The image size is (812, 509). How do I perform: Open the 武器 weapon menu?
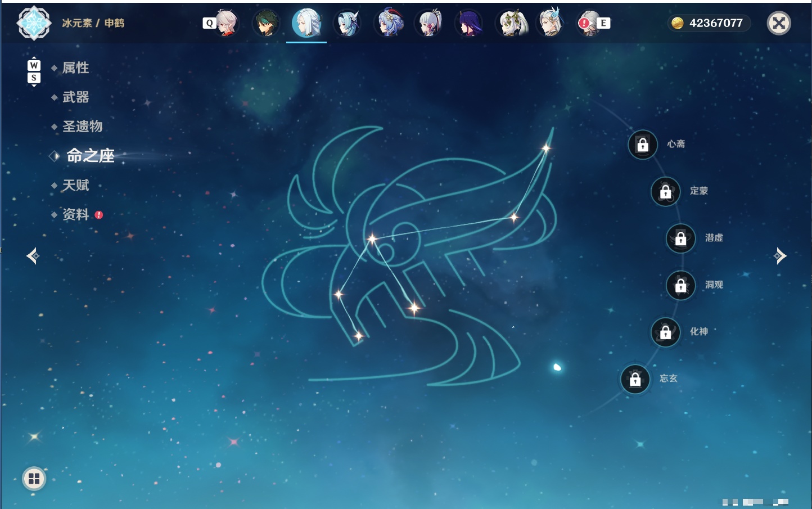(x=75, y=97)
